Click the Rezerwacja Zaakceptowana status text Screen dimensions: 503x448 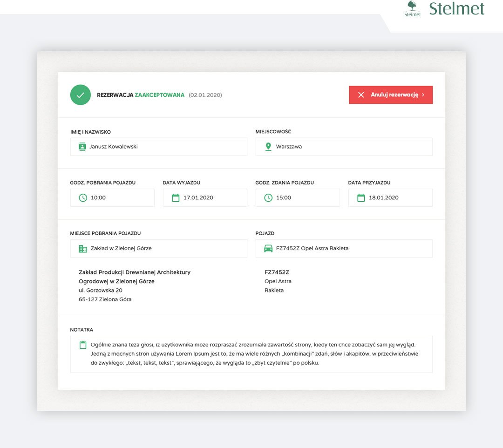[141, 95]
